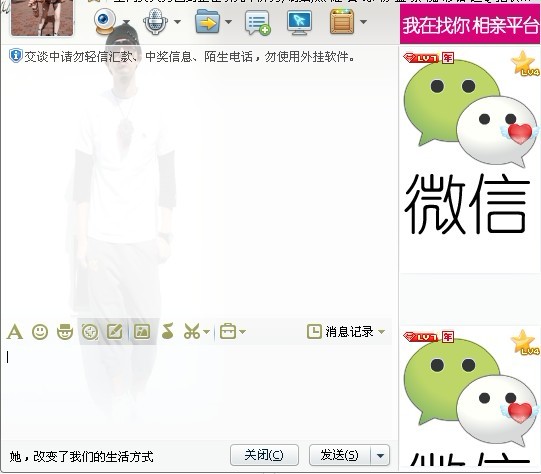Viewport: 541px width, 474px height.
Task: Open the font settings A icon
Action: point(15,332)
